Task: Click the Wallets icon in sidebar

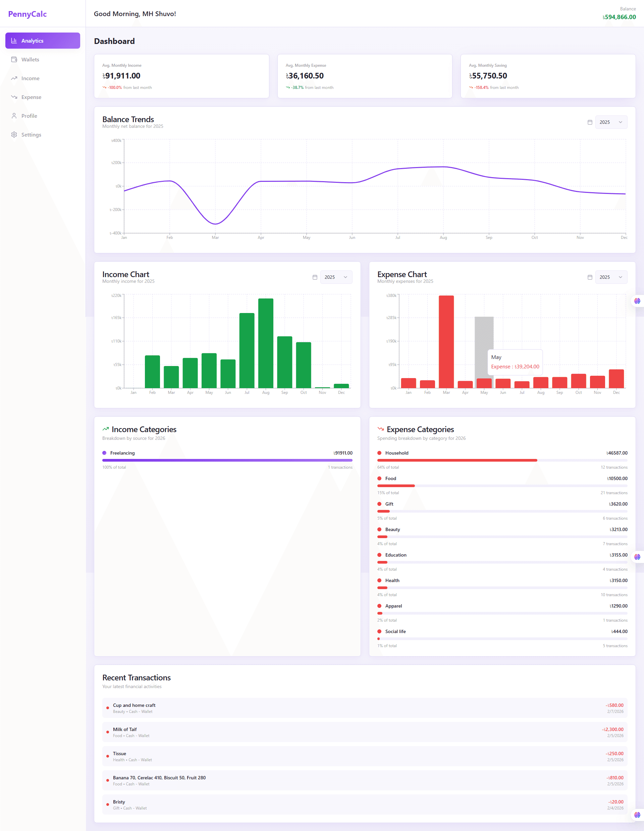Action: pos(14,59)
